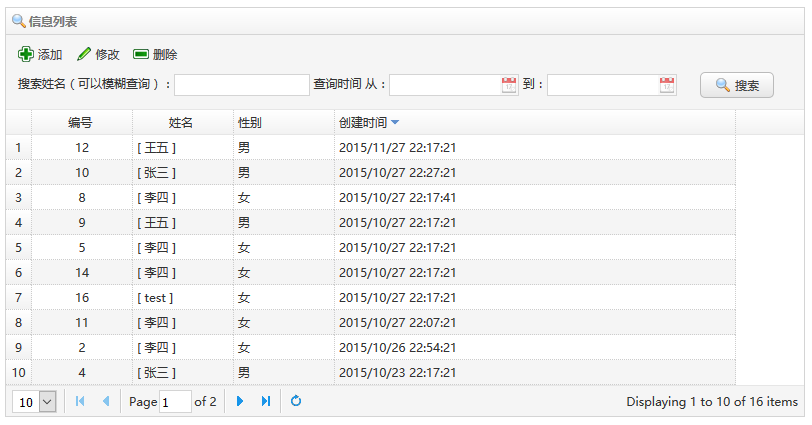Select row with 编号 4
Screen dimensions: 812x425
(371, 373)
